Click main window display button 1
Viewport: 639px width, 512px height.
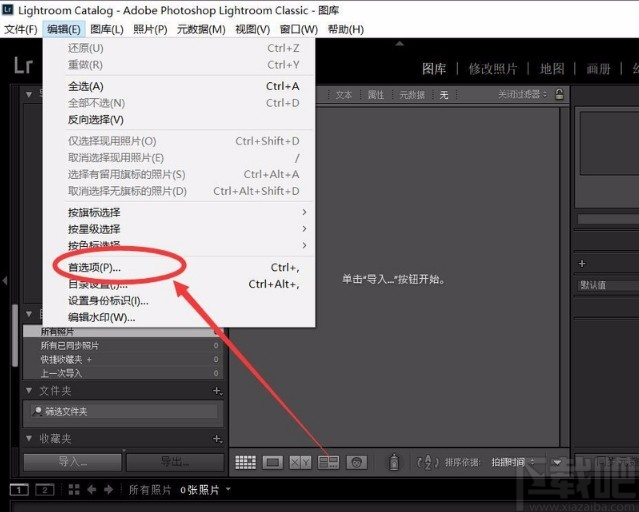click(19, 490)
